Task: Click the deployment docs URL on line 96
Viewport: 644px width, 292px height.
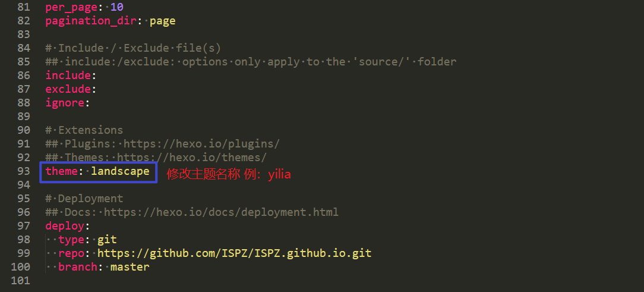Action: coord(222,212)
